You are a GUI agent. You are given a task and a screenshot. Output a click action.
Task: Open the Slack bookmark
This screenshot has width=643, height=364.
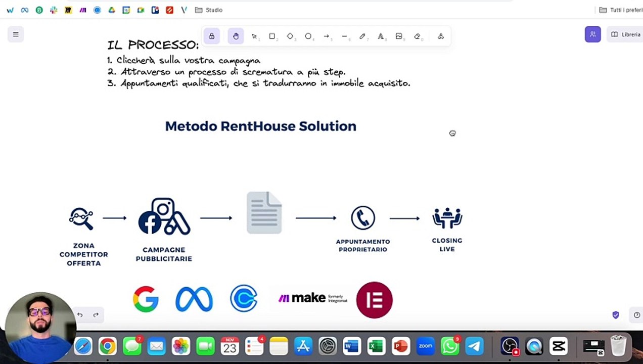[x=54, y=10]
